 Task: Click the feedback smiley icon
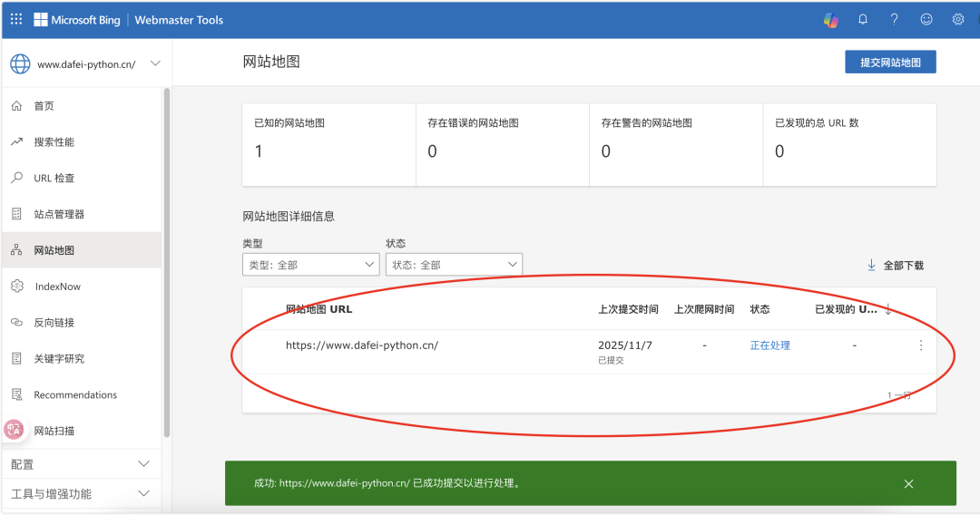point(926,19)
